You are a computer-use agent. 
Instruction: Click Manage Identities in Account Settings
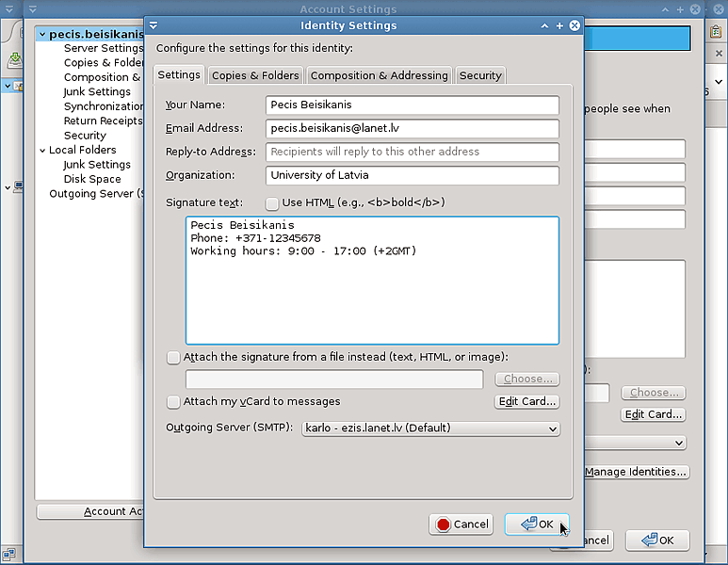pyautogui.click(x=636, y=472)
